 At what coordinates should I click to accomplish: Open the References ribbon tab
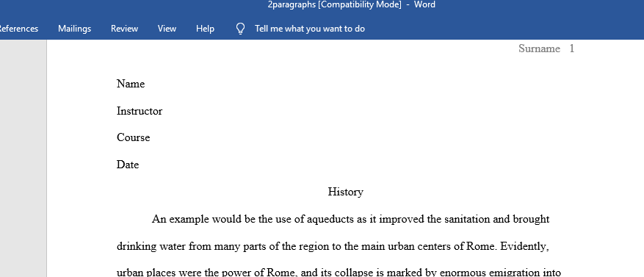(18, 29)
